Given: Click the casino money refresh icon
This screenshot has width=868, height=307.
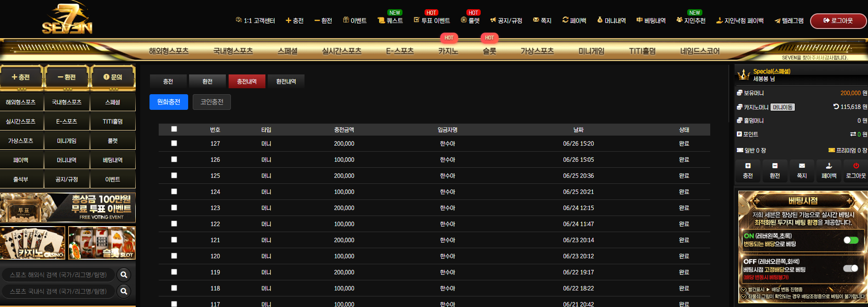Looking at the screenshot, I should click(836, 107).
